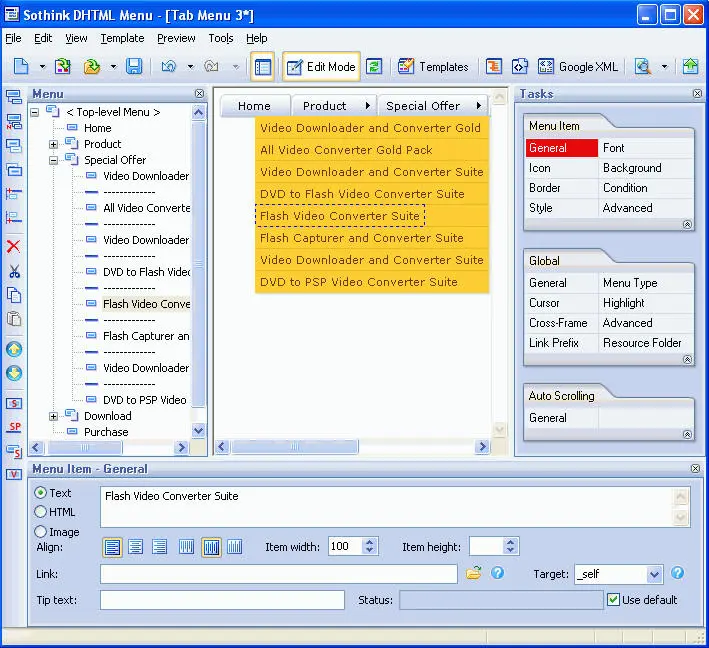The width and height of the screenshot is (709, 648).
Task: Open the Preview menu
Action: [176, 38]
